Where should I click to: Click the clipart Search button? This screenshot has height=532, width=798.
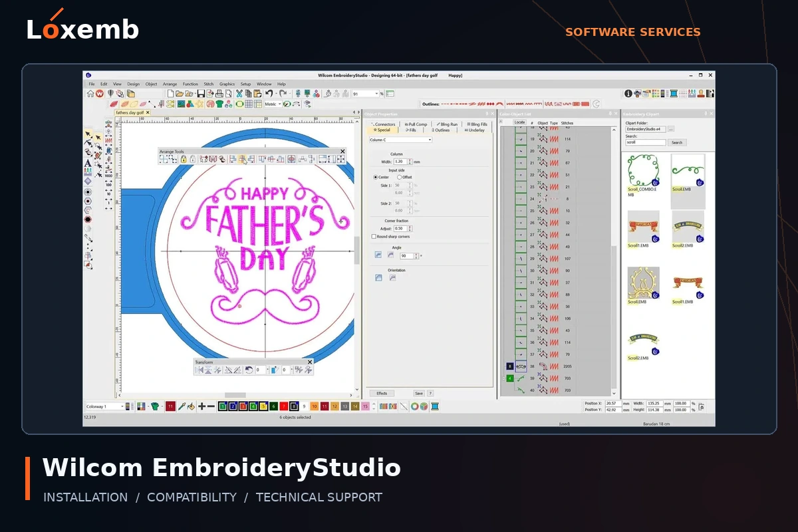pyautogui.click(x=677, y=142)
